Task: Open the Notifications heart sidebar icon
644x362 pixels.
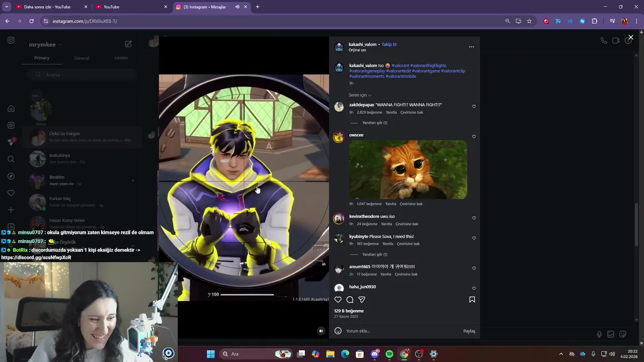Action: (11, 193)
